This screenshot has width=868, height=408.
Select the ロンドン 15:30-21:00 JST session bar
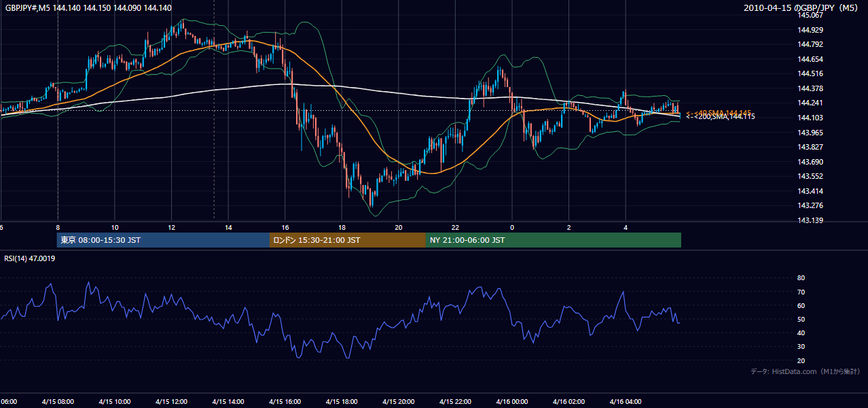[x=348, y=240]
